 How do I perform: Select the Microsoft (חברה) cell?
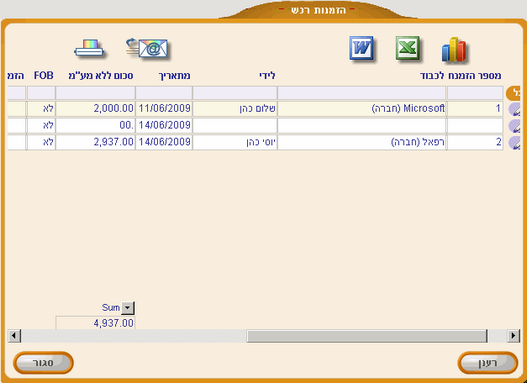tap(362, 109)
